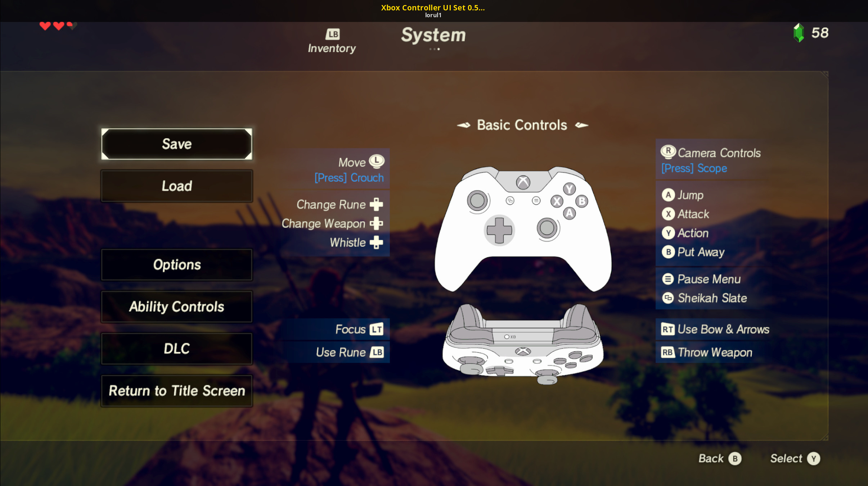Click the DLC tab item
The height and width of the screenshot is (486, 868).
176,349
